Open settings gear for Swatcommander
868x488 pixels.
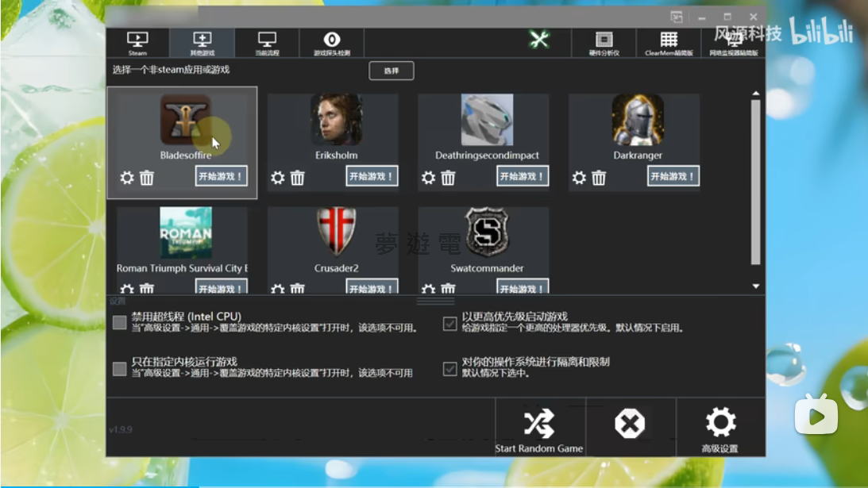(429, 289)
